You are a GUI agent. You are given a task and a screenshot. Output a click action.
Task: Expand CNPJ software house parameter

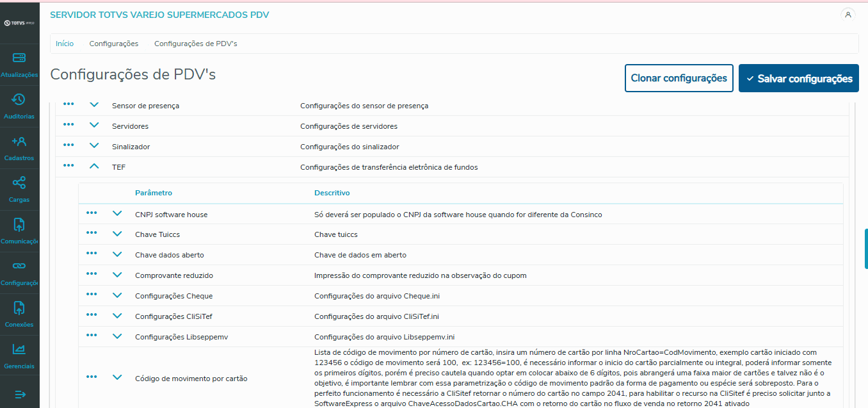(x=117, y=213)
